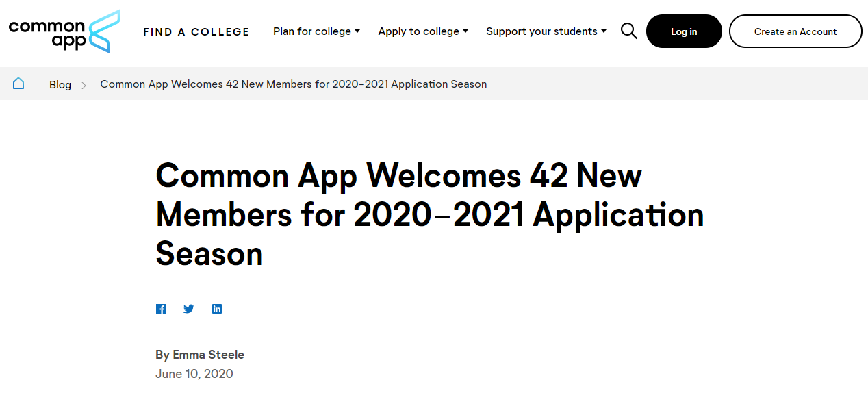868x393 pixels.
Task: Click the Common App logo
Action: pos(64,31)
